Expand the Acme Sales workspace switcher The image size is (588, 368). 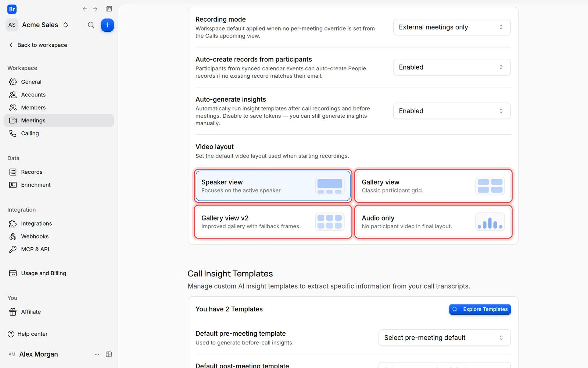click(45, 25)
